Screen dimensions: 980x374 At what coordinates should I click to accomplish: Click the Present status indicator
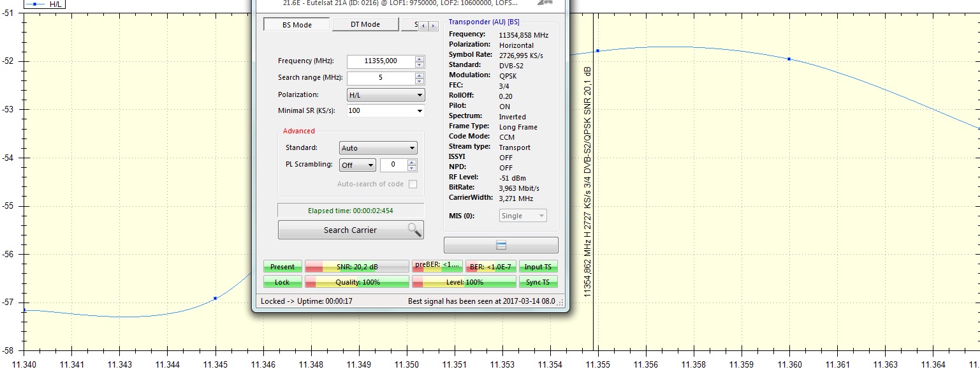click(282, 267)
